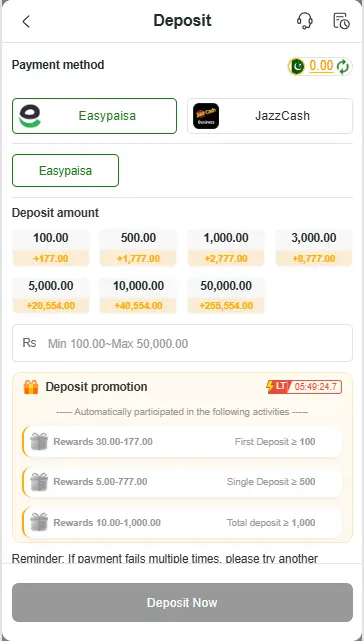Open customer support headset icon
364x641 pixels.
point(305,20)
